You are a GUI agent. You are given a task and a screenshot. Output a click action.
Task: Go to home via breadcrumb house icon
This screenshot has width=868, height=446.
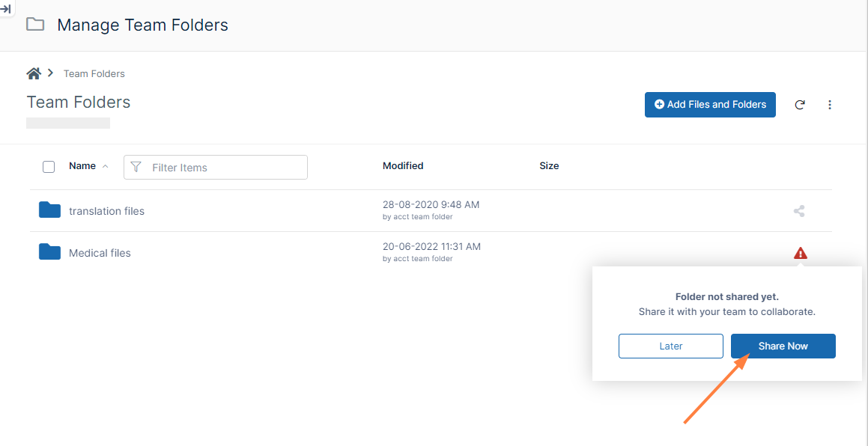34,73
